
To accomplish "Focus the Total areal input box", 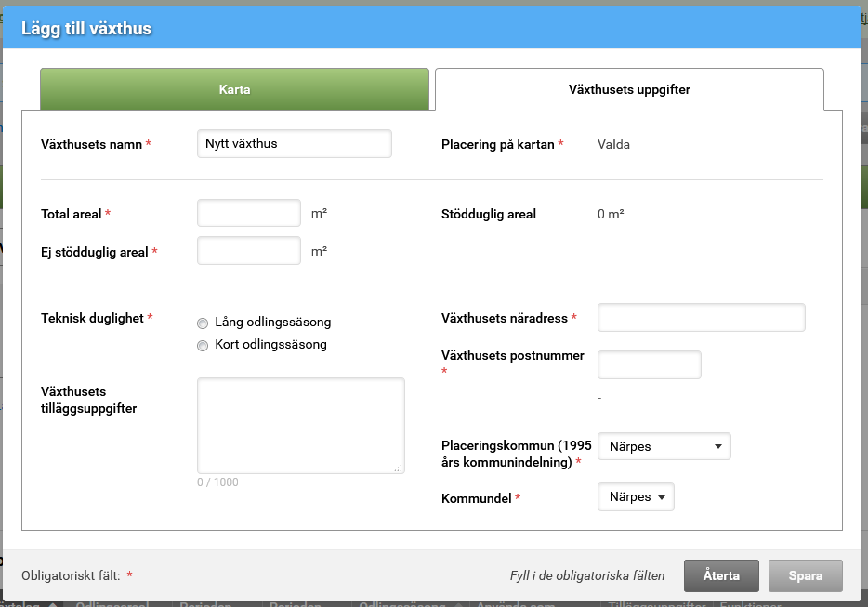I will pyautogui.click(x=249, y=214).
